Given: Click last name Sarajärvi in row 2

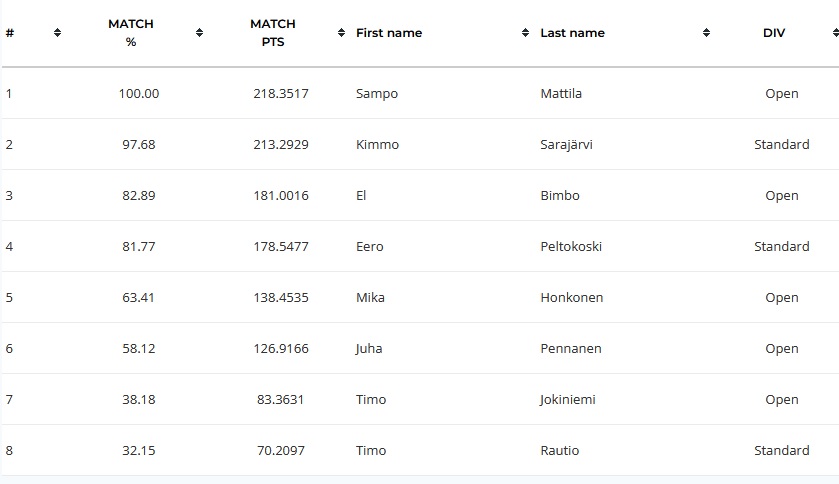Looking at the screenshot, I should 567,144.
